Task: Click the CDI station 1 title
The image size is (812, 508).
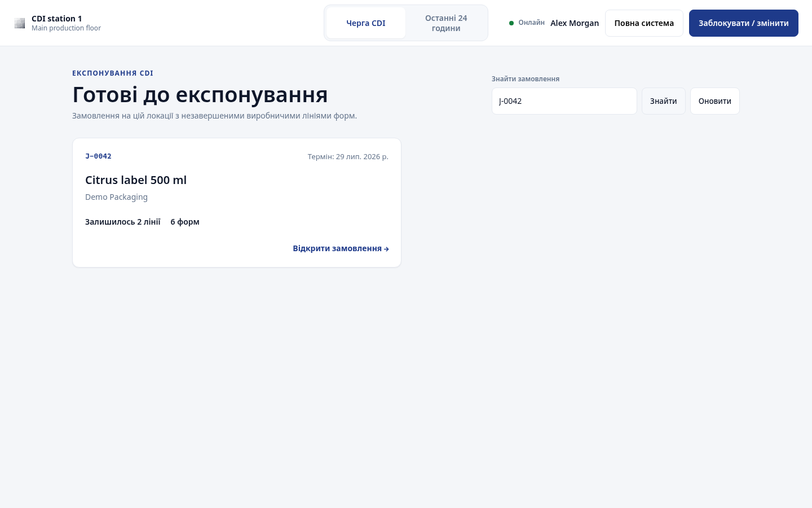Action: click(x=56, y=19)
